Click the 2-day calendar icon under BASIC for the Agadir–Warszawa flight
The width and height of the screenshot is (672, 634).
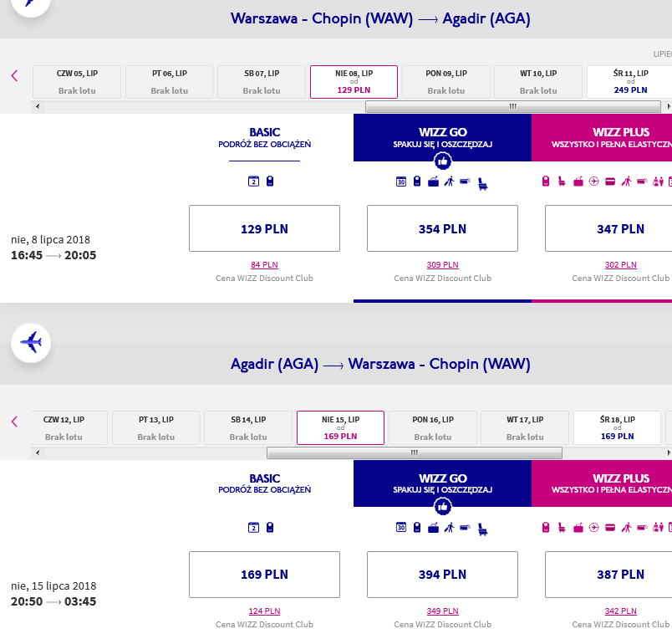coord(254,528)
